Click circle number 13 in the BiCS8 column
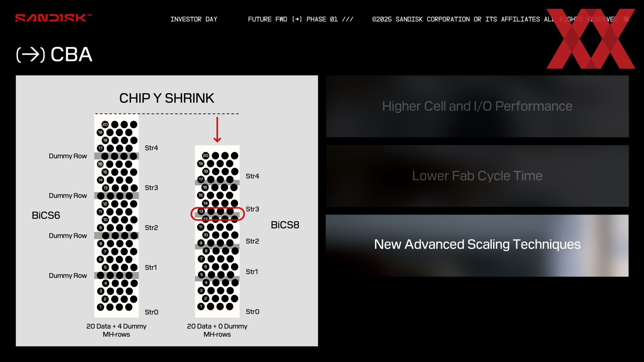Image resolution: width=644 pixels, height=362 pixels. (x=201, y=211)
